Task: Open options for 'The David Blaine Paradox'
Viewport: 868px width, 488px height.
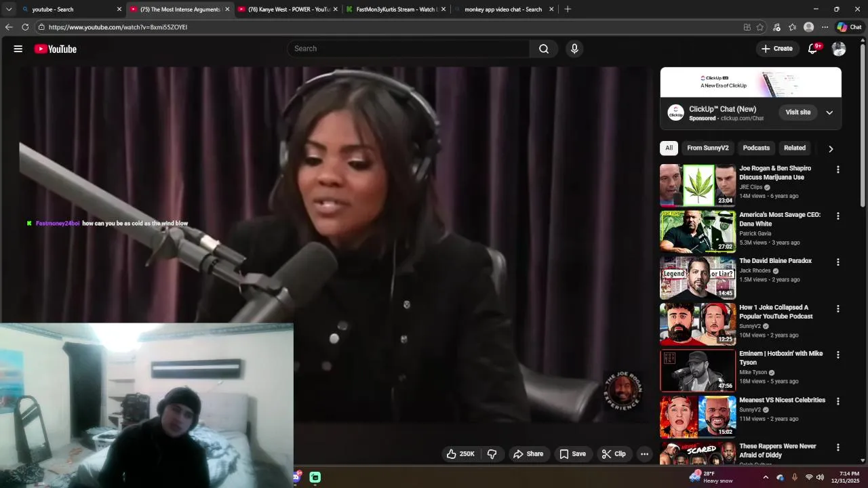Action: click(x=838, y=262)
